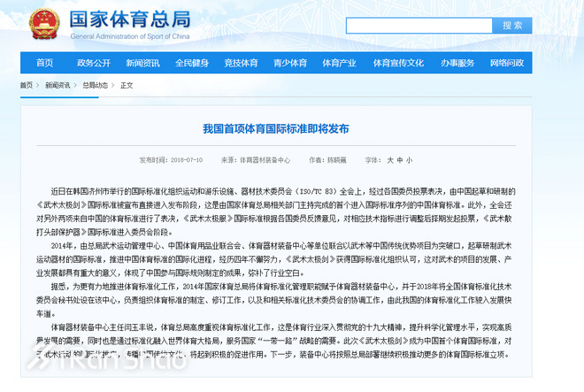Click the 作者 author name text
Image resolution: width=584 pixels, height=392 pixels.
[x=337, y=160]
